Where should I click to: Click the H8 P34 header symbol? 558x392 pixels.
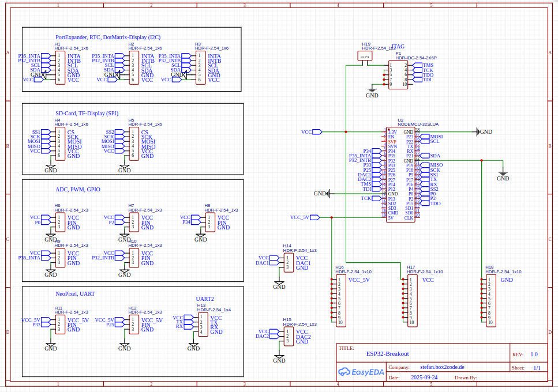click(210, 222)
